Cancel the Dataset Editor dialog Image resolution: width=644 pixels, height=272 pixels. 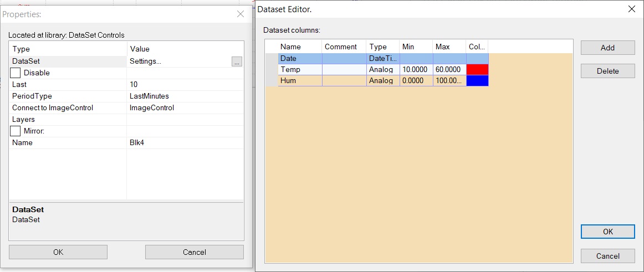tap(607, 256)
